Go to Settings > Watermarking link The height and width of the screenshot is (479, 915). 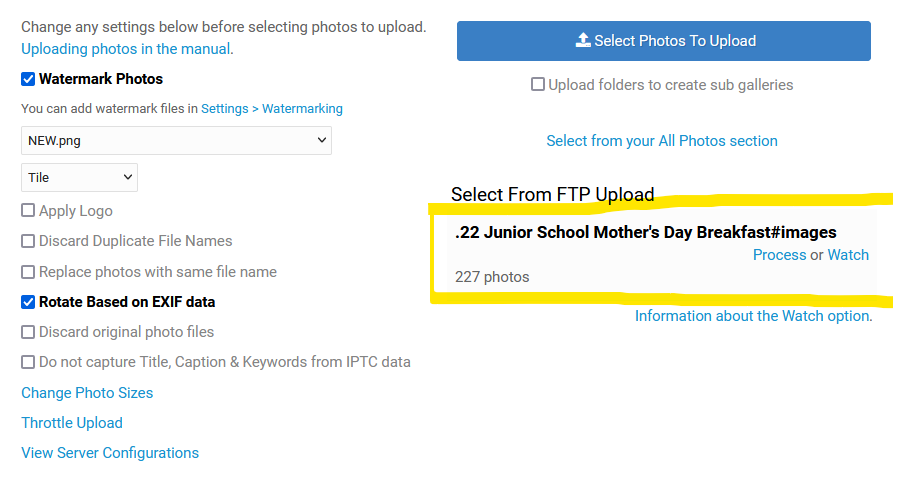point(272,109)
